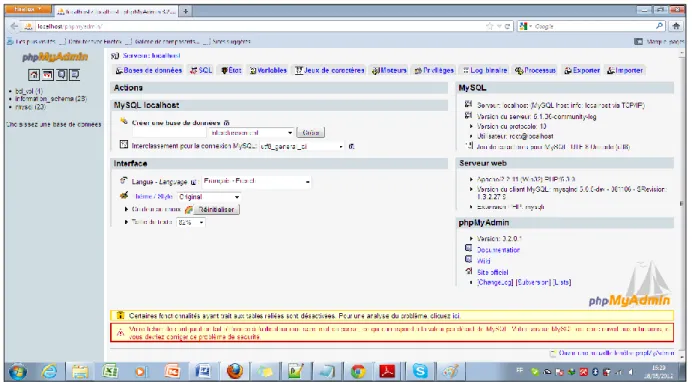Click the Firefox icon in the taskbar

click(x=235, y=371)
